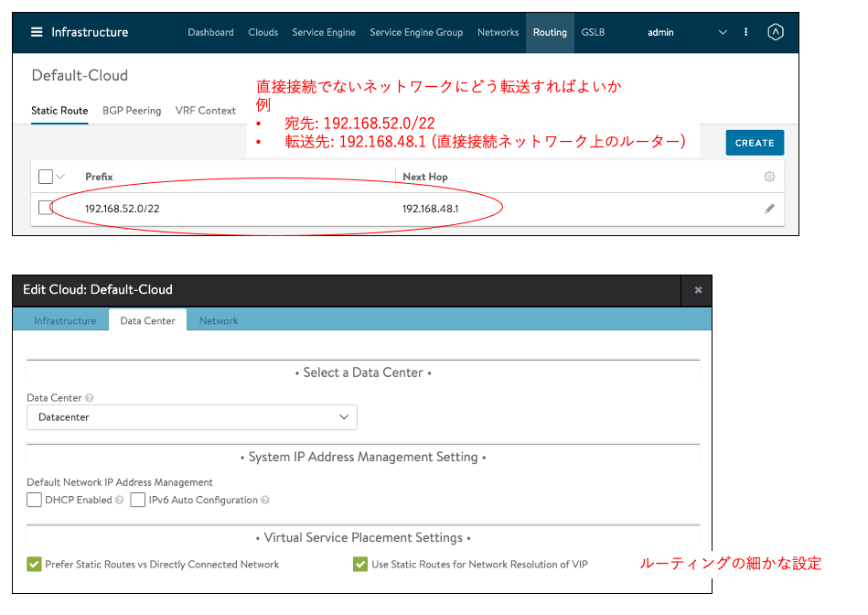Open the Service Engine Group menu item
The image size is (868, 615).
(x=416, y=32)
